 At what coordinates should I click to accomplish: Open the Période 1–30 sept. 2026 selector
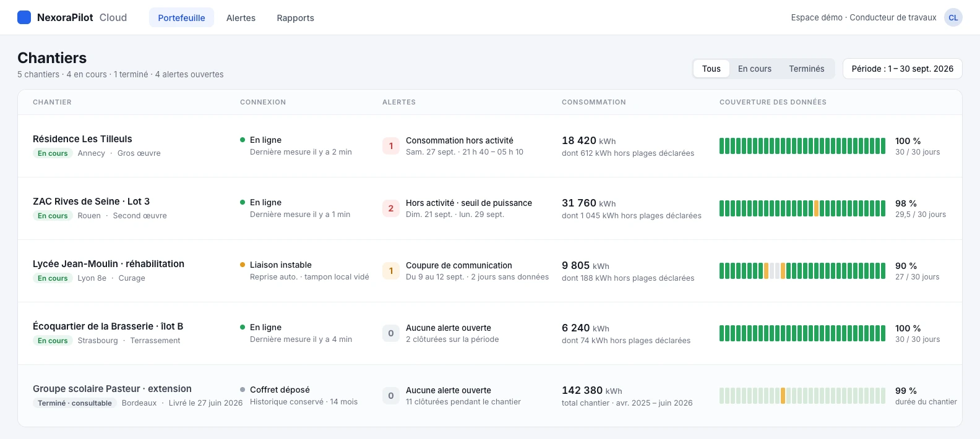click(902, 69)
